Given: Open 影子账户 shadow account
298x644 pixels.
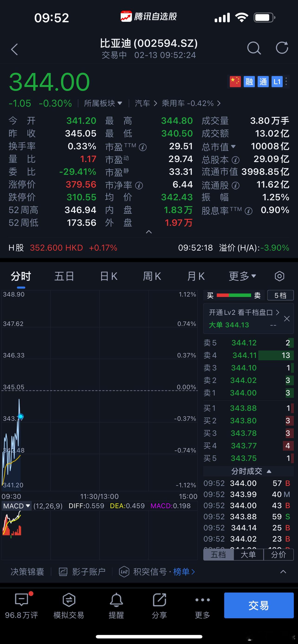Looking at the screenshot, I should pyautogui.click(x=82, y=571).
